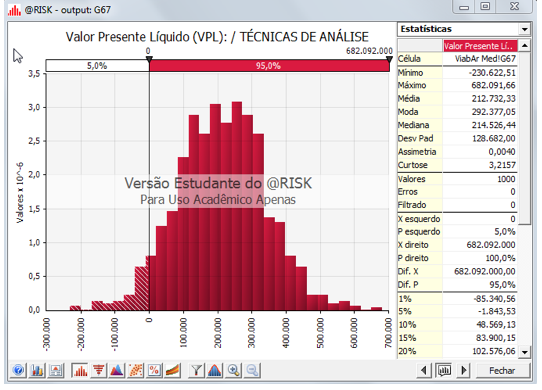
Task: Select the left delimiter marker at 0
Action: pos(149,59)
